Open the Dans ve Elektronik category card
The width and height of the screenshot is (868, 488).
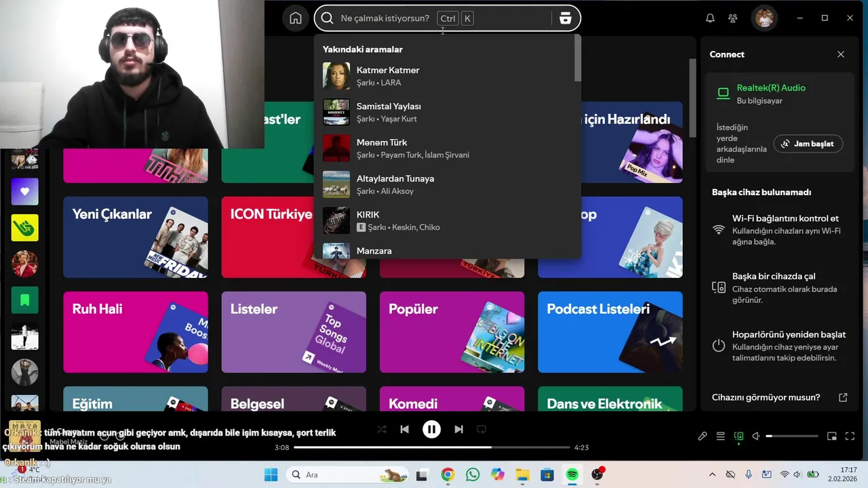click(610, 399)
